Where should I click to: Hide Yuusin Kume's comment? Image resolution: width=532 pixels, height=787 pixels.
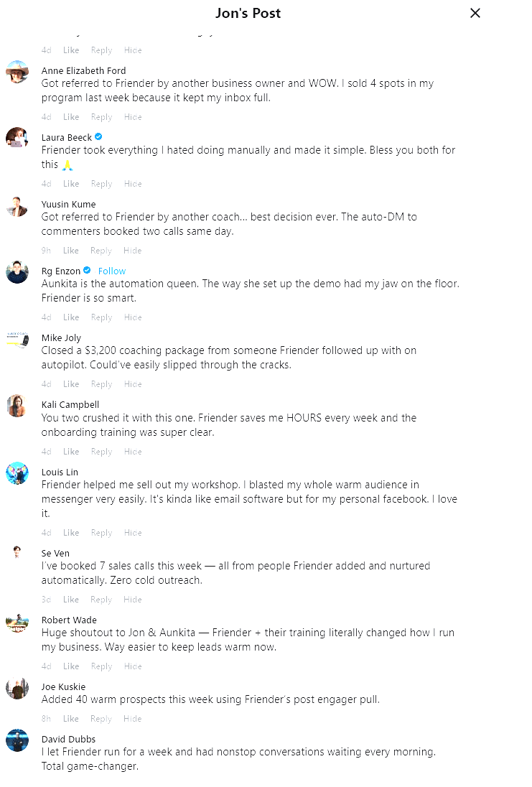pos(133,251)
